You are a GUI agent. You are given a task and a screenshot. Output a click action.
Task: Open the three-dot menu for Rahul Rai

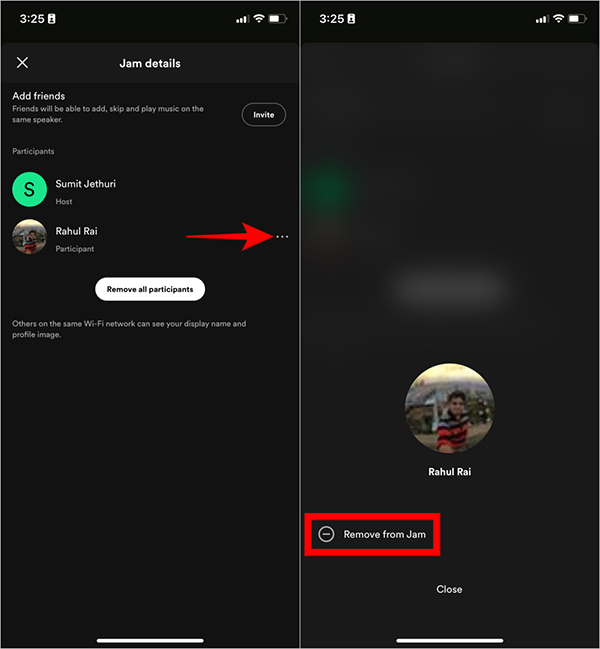(x=282, y=237)
